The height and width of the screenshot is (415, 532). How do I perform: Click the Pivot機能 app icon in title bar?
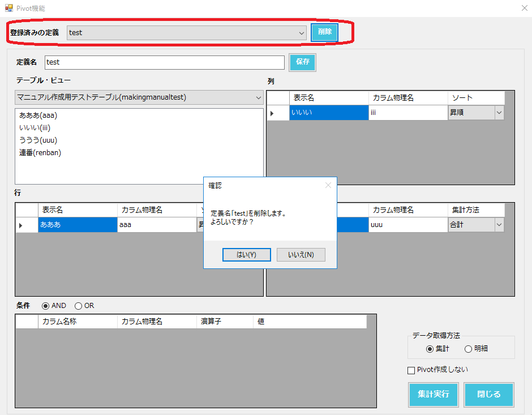pos(9,8)
